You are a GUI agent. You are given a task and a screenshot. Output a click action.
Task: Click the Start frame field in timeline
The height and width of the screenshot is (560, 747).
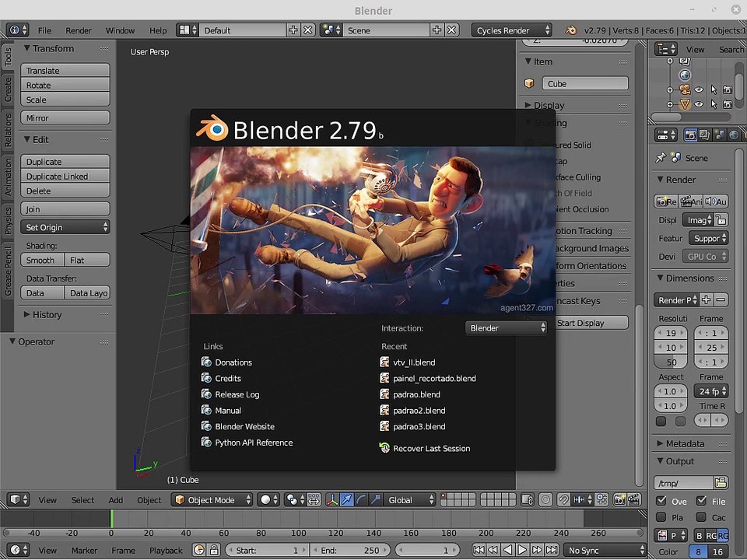267,550
